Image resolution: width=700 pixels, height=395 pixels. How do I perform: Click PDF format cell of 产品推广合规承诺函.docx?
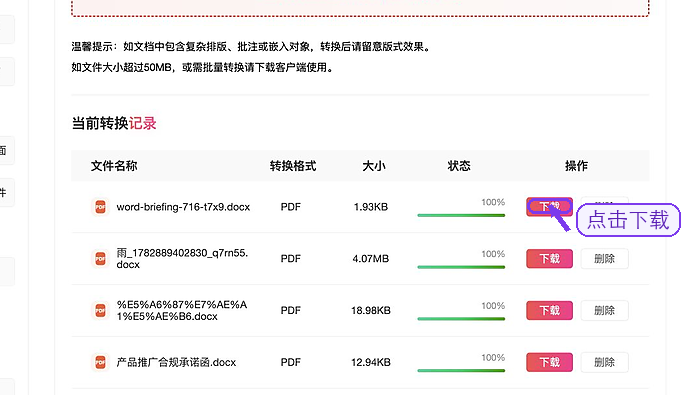pos(291,362)
